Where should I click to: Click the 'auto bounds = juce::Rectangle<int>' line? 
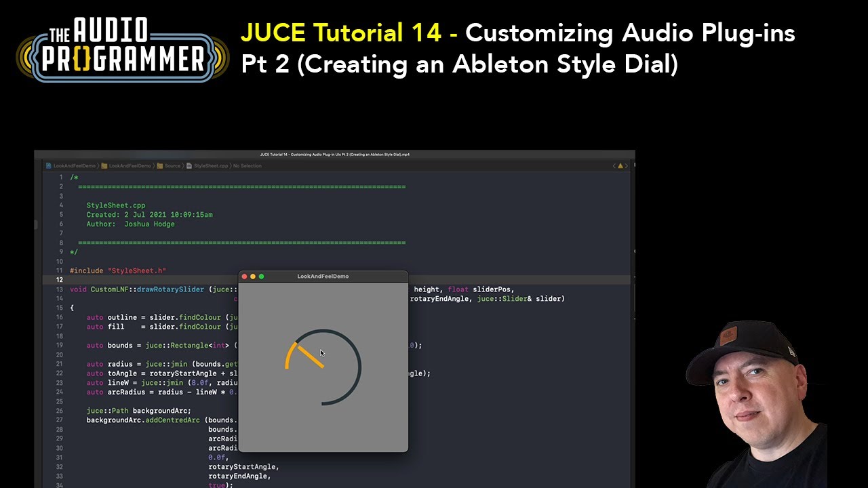[161, 345]
